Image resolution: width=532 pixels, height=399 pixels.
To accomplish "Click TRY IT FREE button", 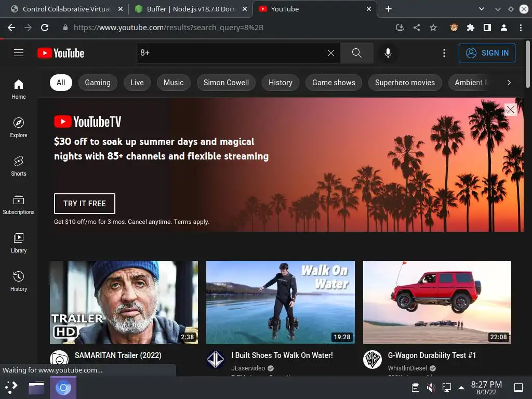I will pyautogui.click(x=85, y=204).
